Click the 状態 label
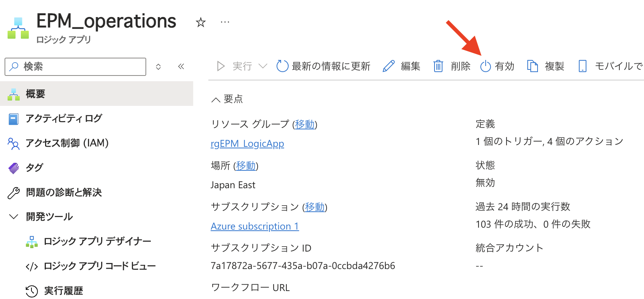 coord(485,165)
